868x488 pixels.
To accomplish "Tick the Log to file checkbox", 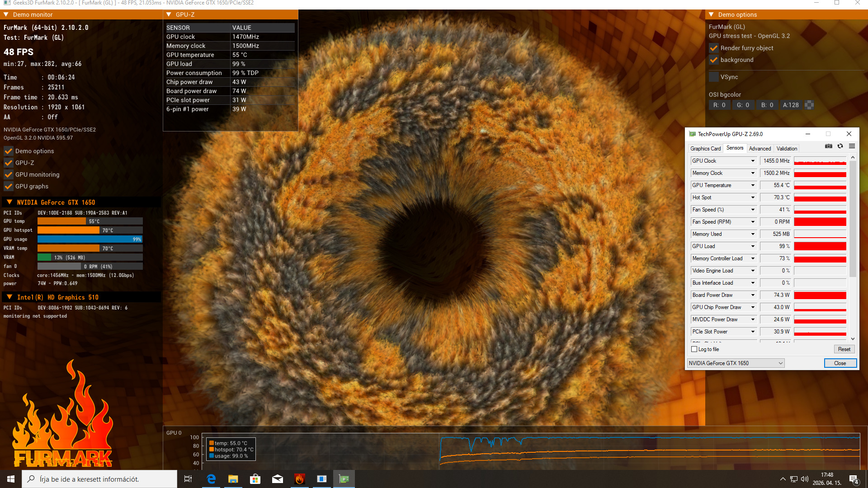I will click(x=694, y=349).
